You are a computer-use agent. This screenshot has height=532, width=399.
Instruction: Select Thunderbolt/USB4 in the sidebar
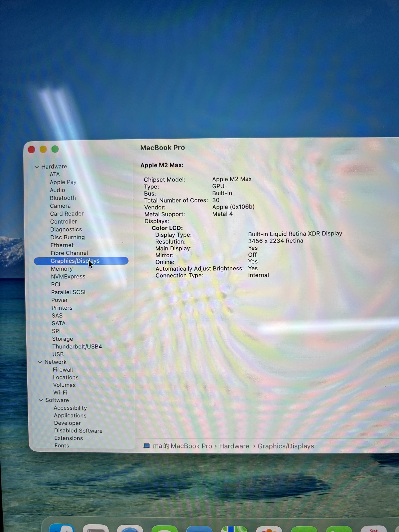click(x=77, y=347)
